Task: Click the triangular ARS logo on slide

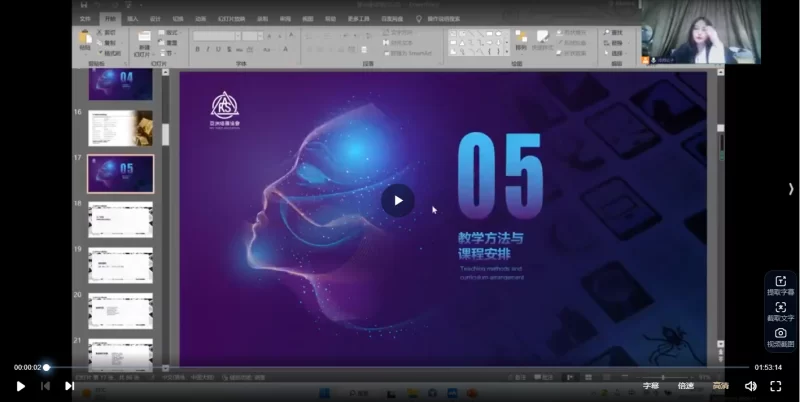Action: [x=224, y=106]
